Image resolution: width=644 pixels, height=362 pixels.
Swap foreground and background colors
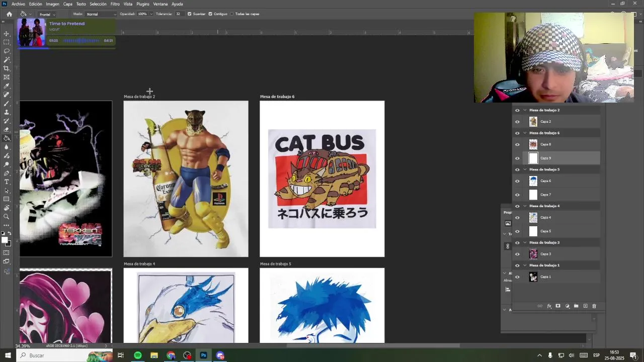click(x=10, y=234)
